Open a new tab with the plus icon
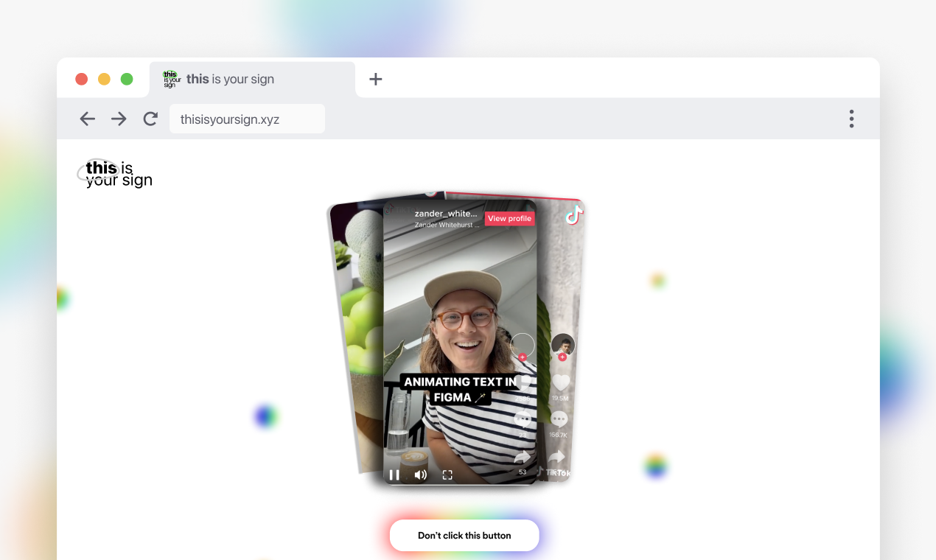Viewport: 936px width, 560px height. [376, 79]
